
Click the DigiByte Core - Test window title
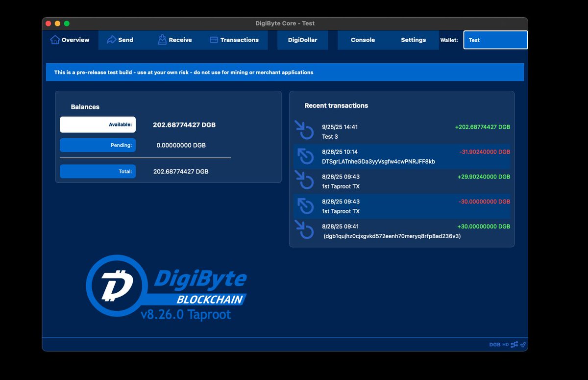pyautogui.click(x=285, y=23)
